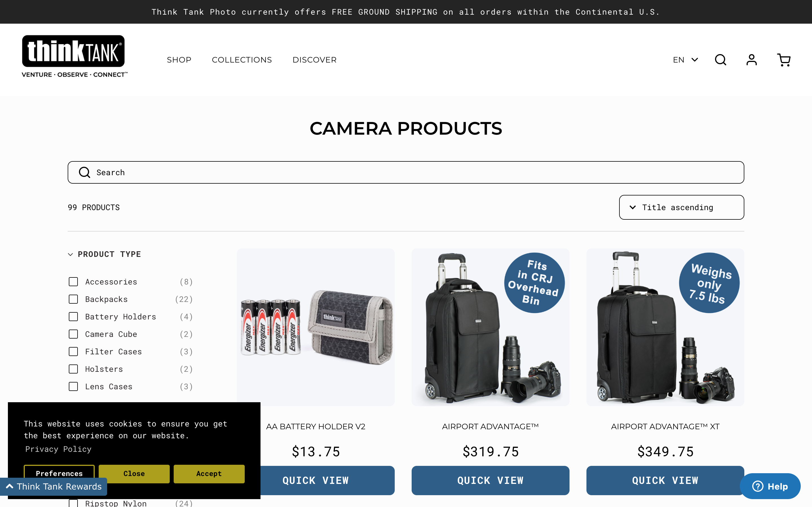Tick the Camera Cube checkbox
Screen dimensions: 812x507
[73, 334]
